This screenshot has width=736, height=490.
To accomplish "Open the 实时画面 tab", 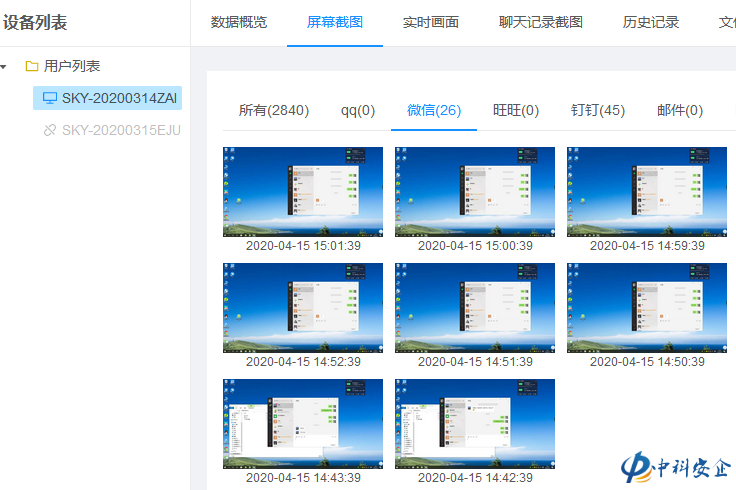I will [x=430, y=22].
